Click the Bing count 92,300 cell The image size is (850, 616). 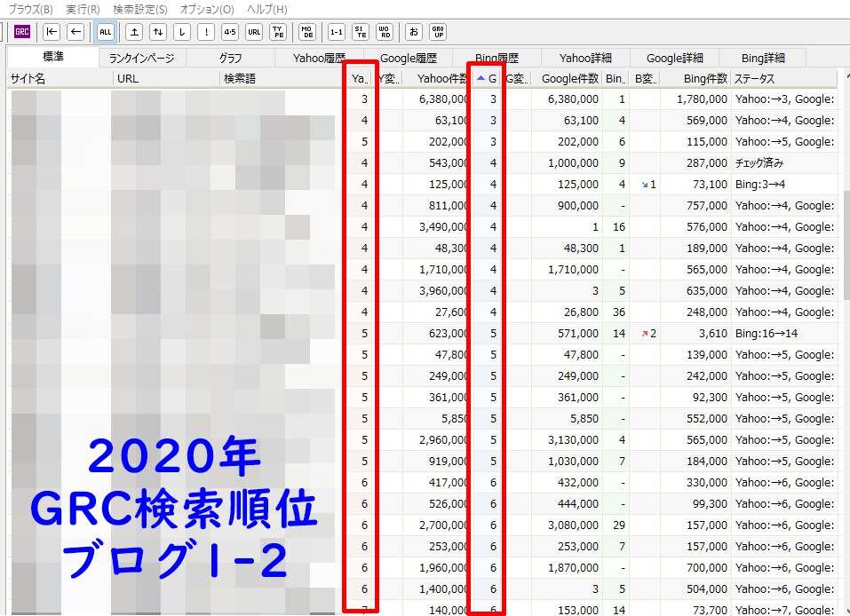point(695,397)
